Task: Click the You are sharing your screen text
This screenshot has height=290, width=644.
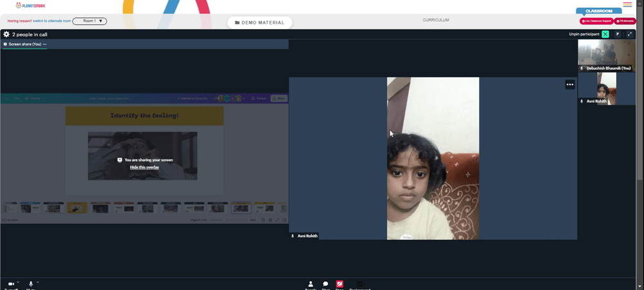Action: 149,160
